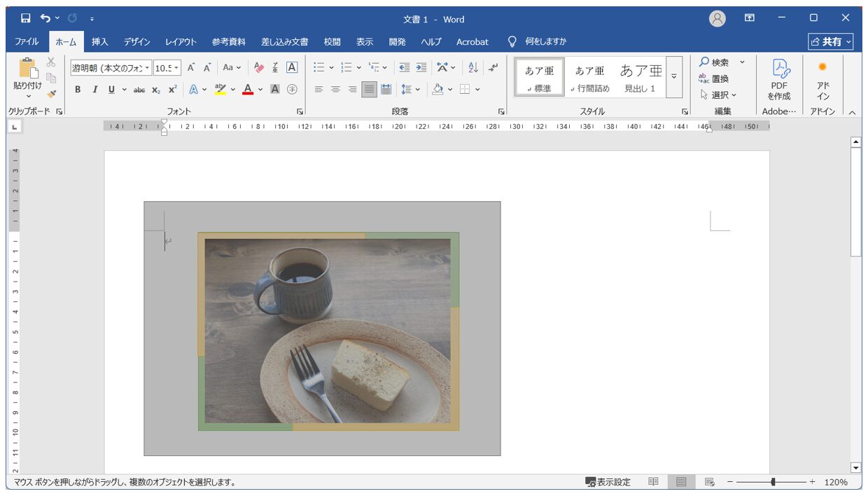Toggle justify alignment button

369,89
